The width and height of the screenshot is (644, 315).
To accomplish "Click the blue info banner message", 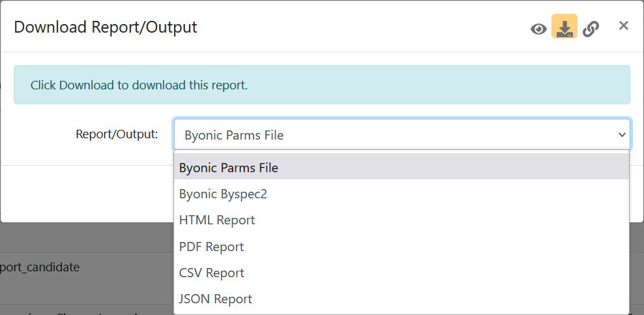I will [321, 85].
